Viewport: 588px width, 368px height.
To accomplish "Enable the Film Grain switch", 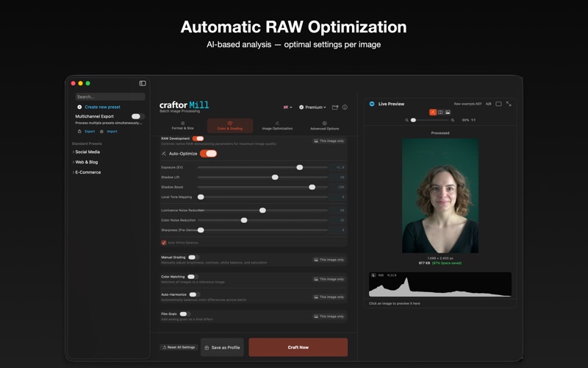I will coord(184,314).
